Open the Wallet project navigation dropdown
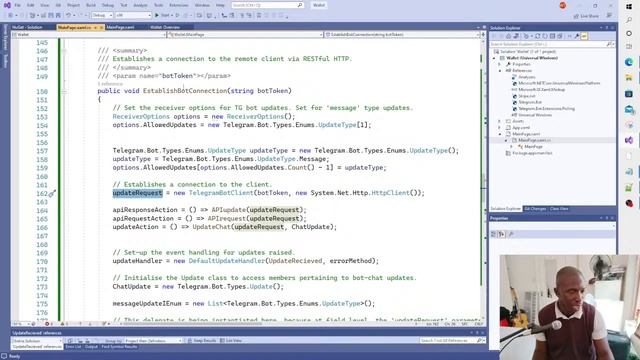The height and width of the screenshot is (360, 640). (89, 35)
